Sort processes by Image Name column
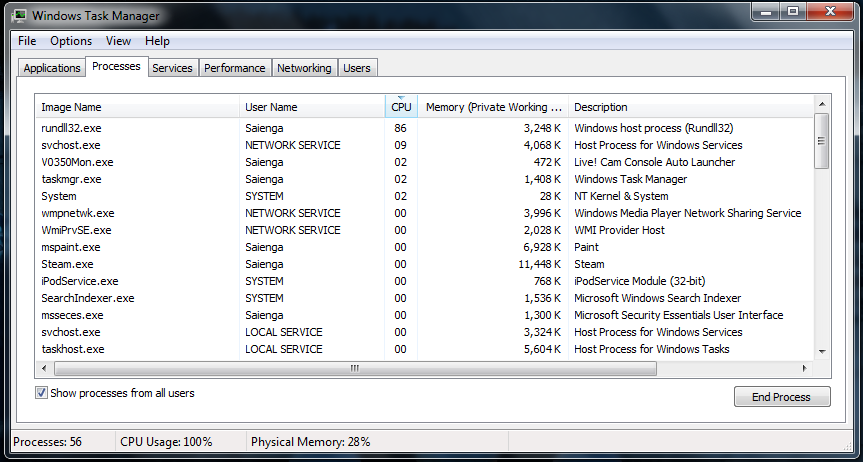 coord(138,107)
